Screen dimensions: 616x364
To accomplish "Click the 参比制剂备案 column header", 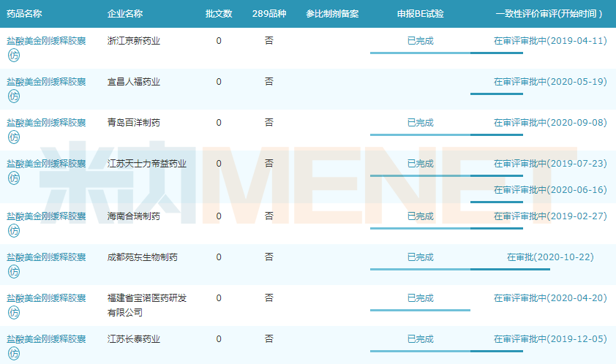I will click(332, 14).
